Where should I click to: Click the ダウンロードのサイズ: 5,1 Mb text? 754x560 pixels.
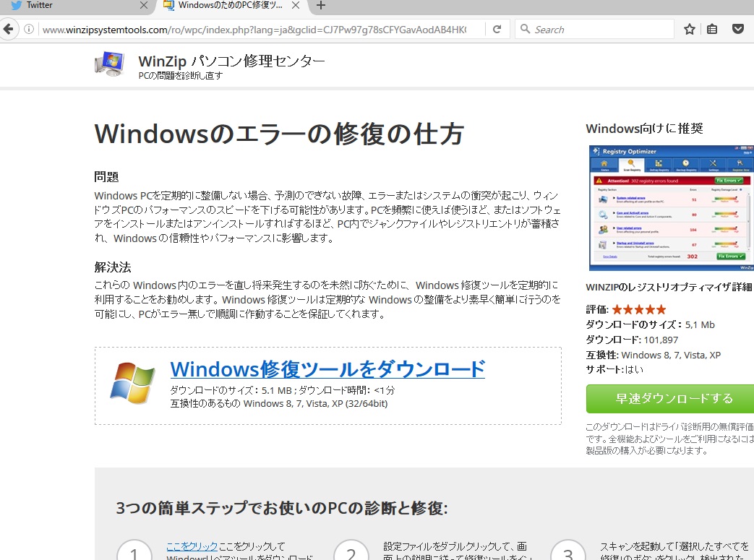pyautogui.click(x=650, y=325)
